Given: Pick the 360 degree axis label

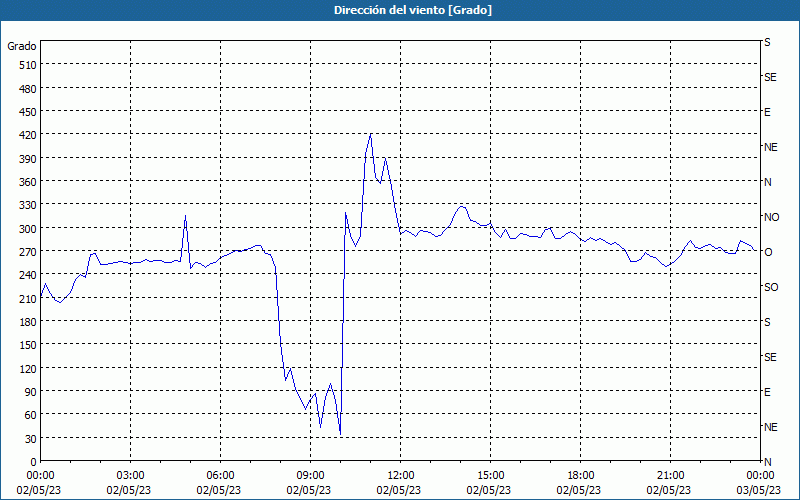Looking at the screenshot, I should pyautogui.click(x=28, y=182).
